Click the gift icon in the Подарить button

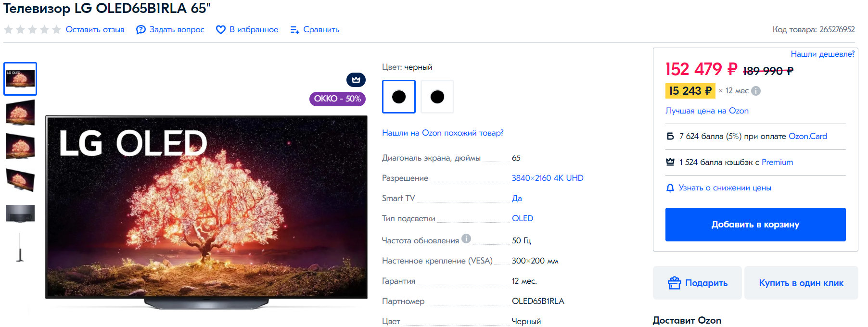pyautogui.click(x=674, y=283)
